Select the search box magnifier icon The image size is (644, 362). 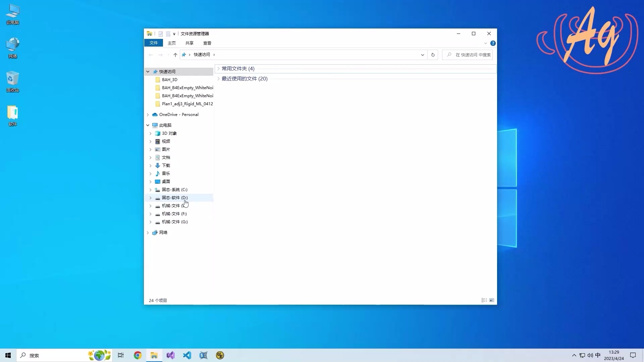(449, 55)
